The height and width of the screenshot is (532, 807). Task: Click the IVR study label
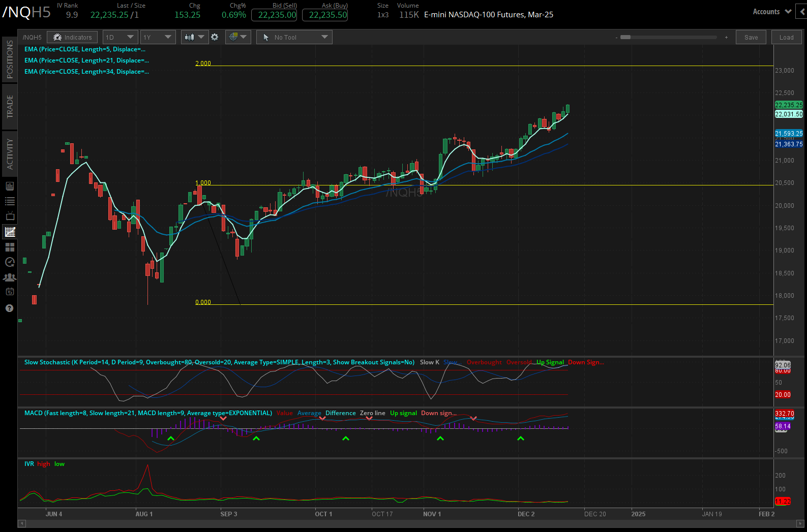pos(29,464)
